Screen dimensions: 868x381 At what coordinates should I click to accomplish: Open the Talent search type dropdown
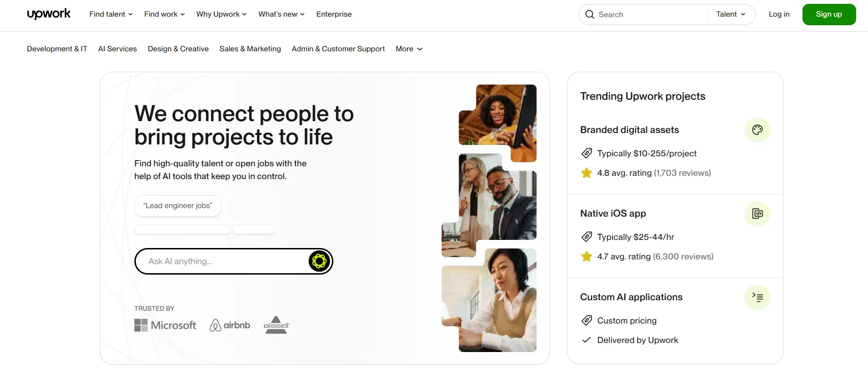pos(731,14)
